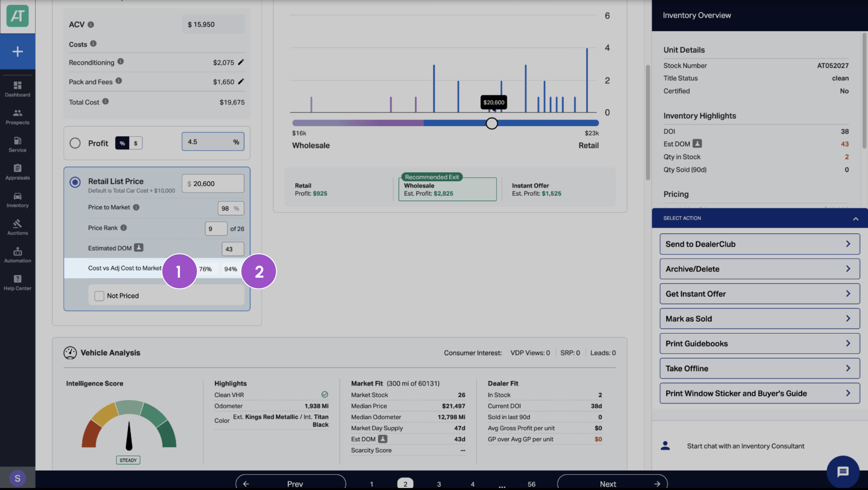This screenshot has height=490, width=868.
Task: Open the Automation robot icon
Action: tap(18, 251)
